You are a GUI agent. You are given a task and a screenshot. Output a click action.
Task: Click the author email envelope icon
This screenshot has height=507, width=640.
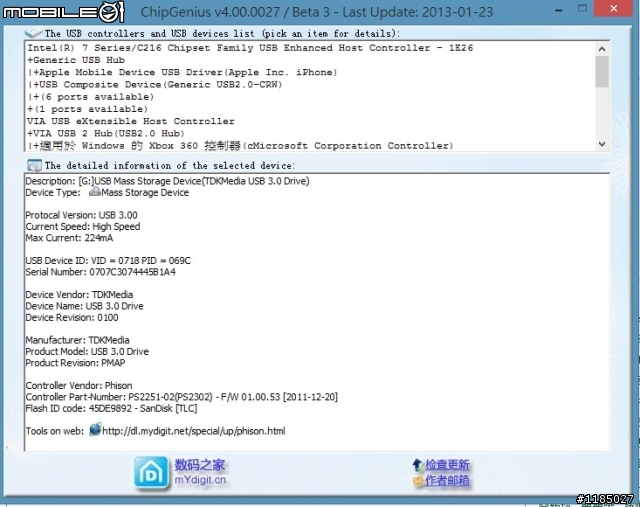tap(418, 481)
